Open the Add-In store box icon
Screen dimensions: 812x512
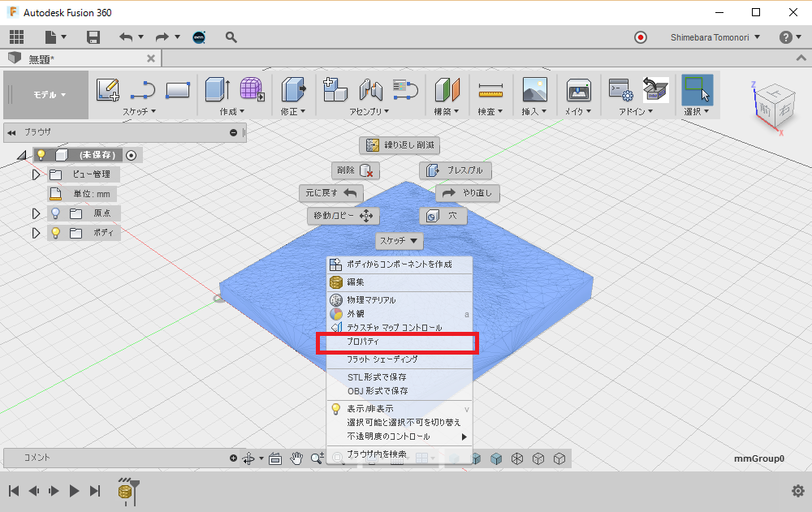point(655,89)
